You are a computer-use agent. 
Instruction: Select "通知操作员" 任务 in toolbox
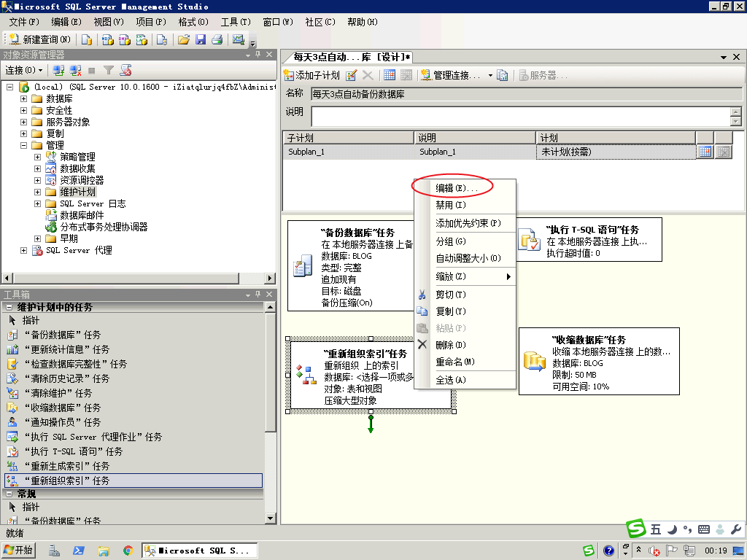coord(133,422)
